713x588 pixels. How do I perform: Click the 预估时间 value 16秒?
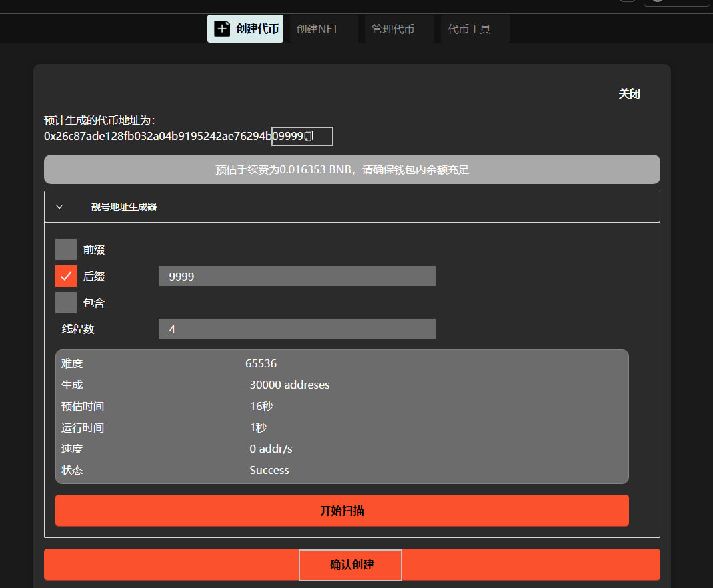pos(261,406)
